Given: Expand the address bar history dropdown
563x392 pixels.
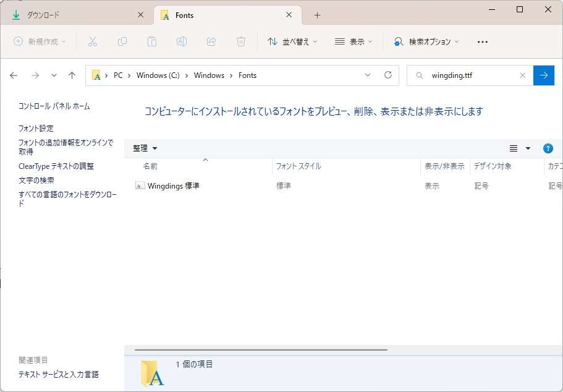Looking at the screenshot, I should tap(368, 75).
